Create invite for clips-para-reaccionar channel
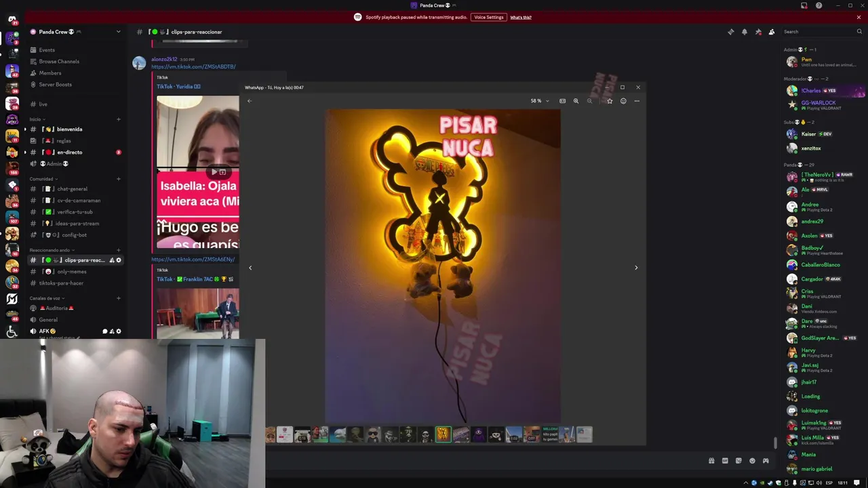This screenshot has width=868, height=488. coord(112,260)
